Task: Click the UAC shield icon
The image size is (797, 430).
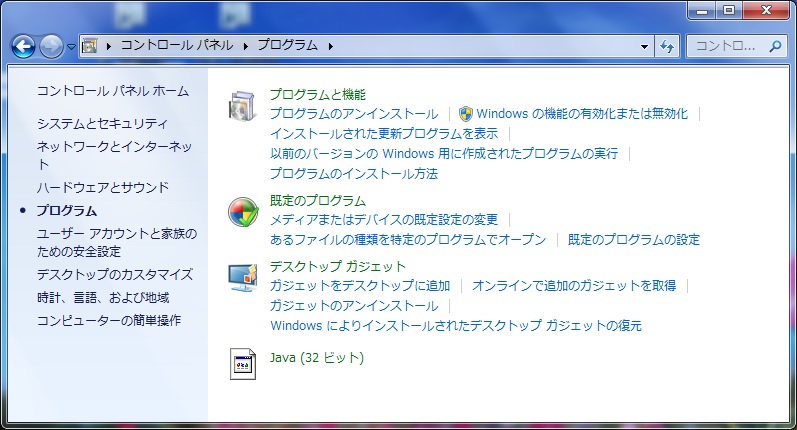Action: pos(465,114)
